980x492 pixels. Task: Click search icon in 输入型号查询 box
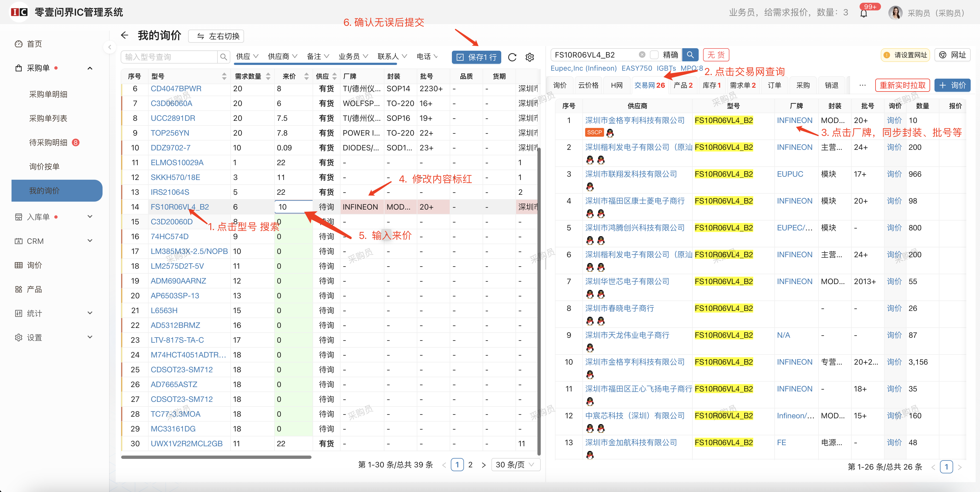pos(224,57)
